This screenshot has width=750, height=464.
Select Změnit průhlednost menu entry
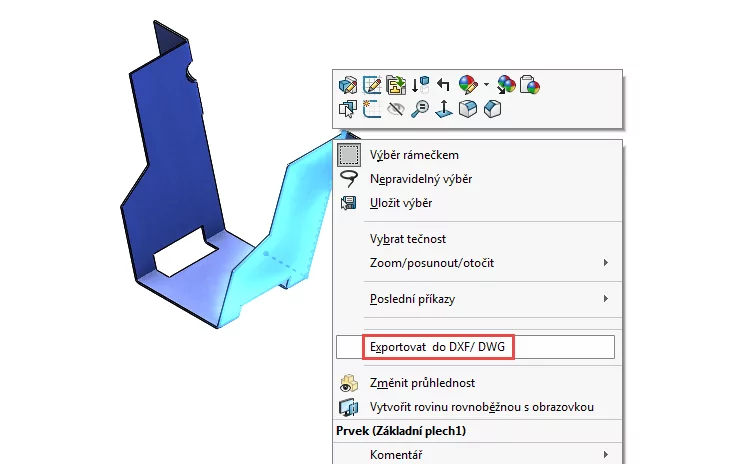(x=478, y=383)
